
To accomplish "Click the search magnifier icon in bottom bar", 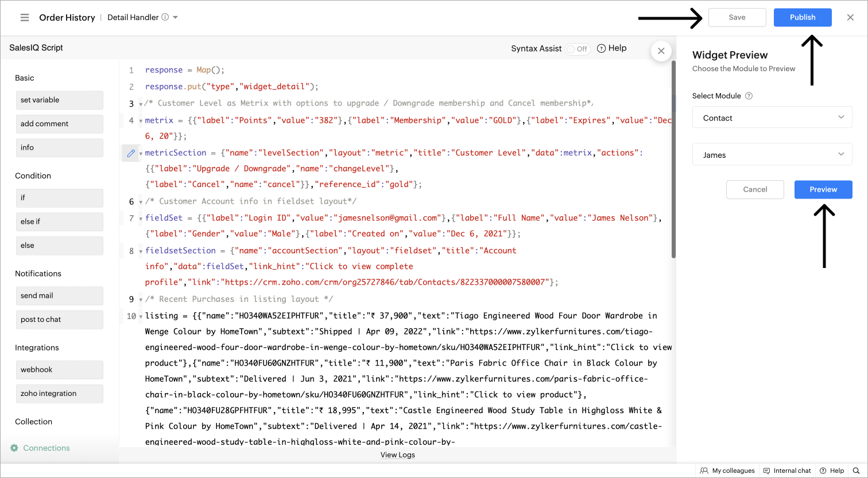I will pyautogui.click(x=856, y=471).
